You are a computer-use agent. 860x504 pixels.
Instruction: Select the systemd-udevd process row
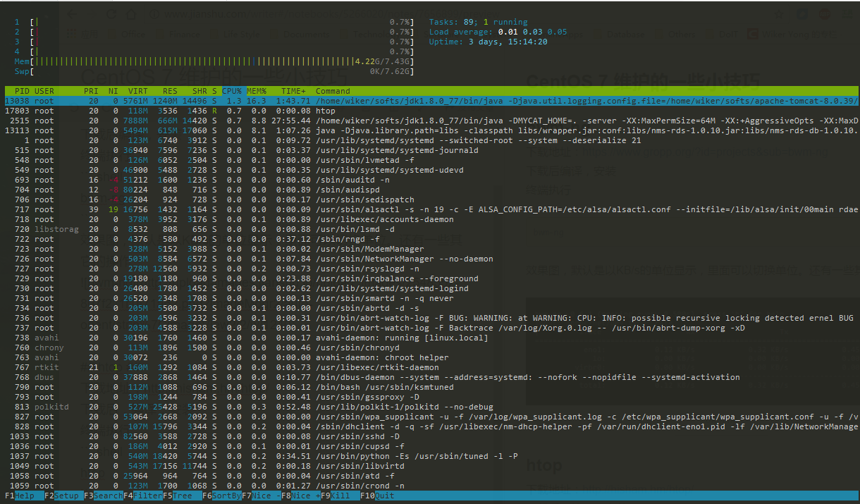pyautogui.click(x=430, y=170)
